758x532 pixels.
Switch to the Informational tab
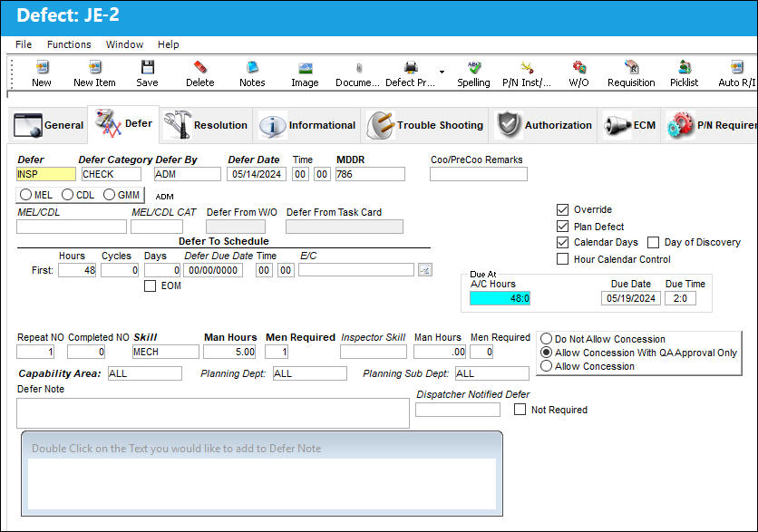coord(307,125)
